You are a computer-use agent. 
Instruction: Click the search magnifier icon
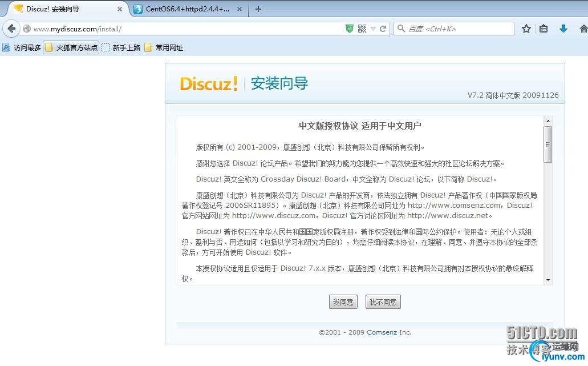coord(401,29)
